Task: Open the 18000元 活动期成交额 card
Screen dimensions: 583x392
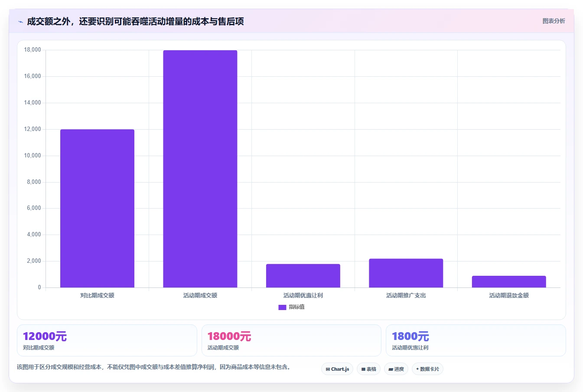Action: (291, 340)
